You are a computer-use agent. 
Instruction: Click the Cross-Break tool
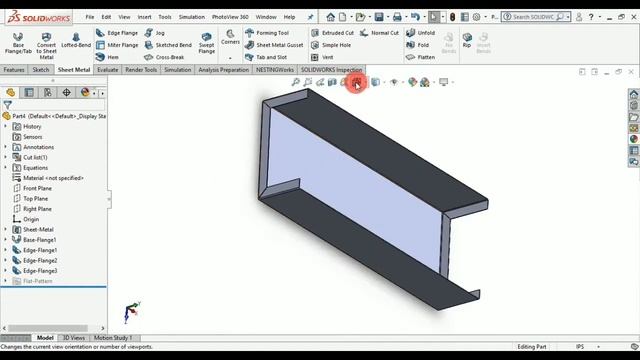pos(164,57)
